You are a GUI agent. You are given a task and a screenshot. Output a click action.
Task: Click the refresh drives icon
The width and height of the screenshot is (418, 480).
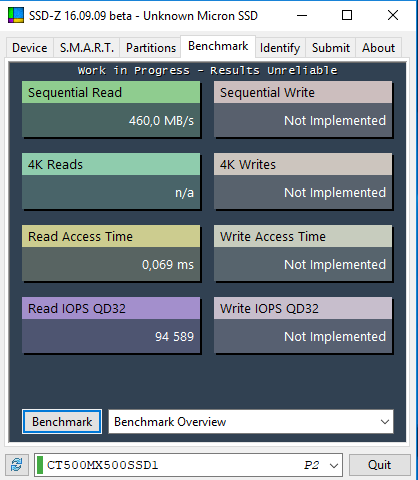point(17,465)
